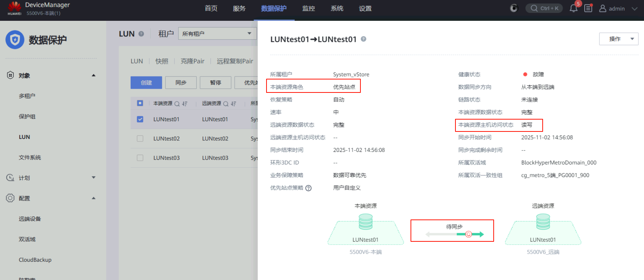Open the notifications bell icon
Viewport: 644px width, 280px height.
coord(573,9)
